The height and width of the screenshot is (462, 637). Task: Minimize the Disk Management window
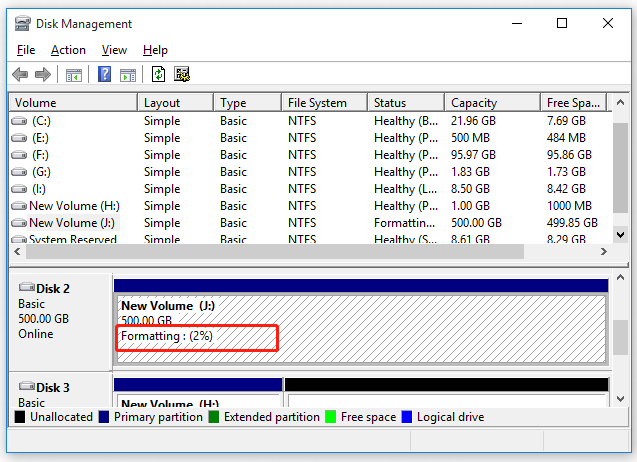(517, 24)
